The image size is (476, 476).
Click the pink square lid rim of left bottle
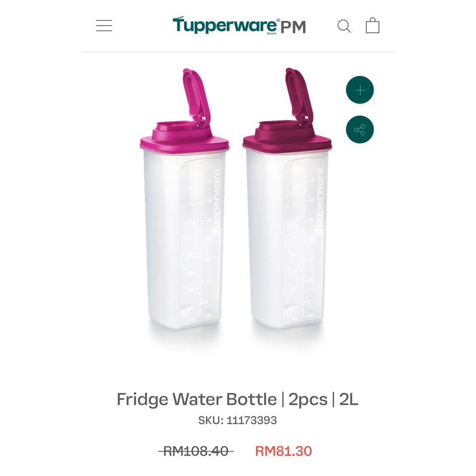click(x=185, y=145)
